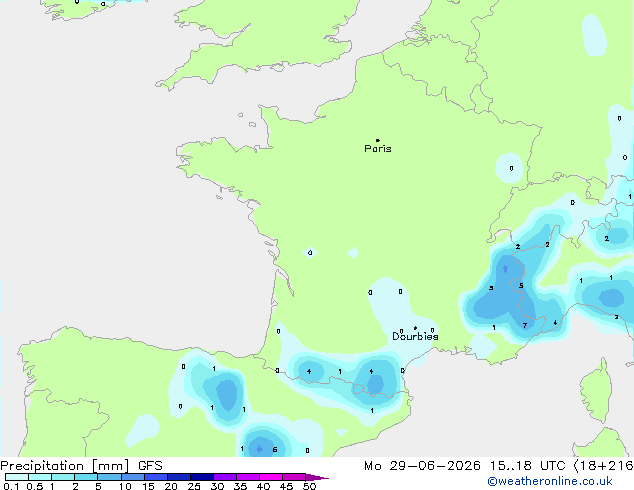Click the purple arrow past 50 on legend
Image resolution: width=634 pixels, height=490 pixels.
(x=317, y=477)
